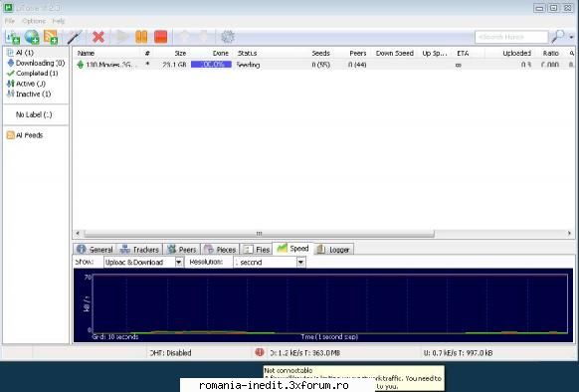Open the Resolution second dropdown

[270, 262]
